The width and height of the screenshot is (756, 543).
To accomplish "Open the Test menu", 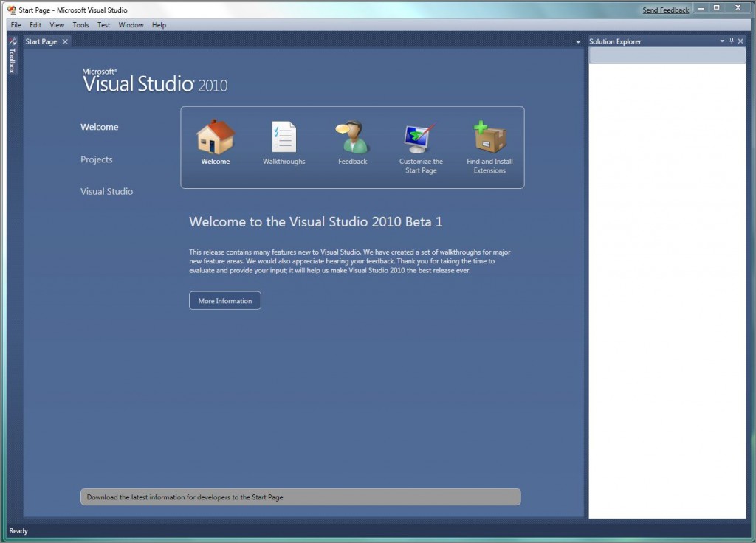I will (103, 25).
